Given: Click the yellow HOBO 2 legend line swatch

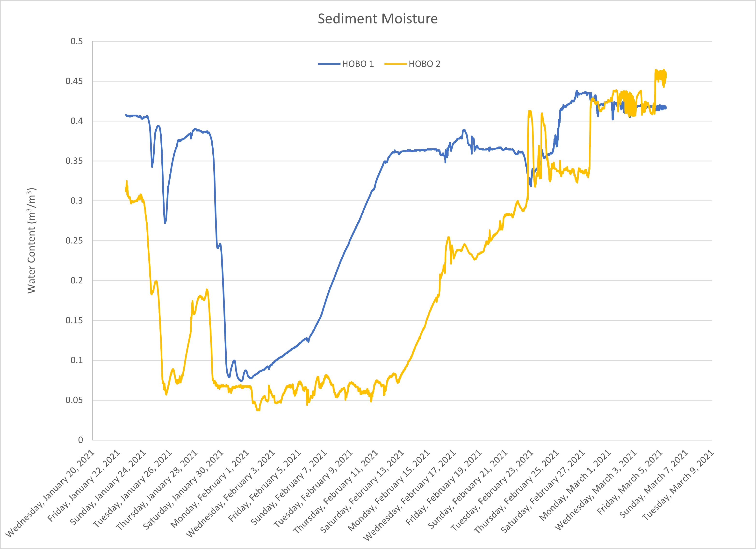Looking at the screenshot, I should (395, 64).
